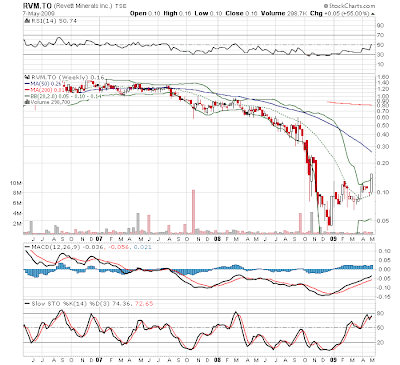Click the latest white candlestick at far right
The width and height of the screenshot is (400, 365).
(x=371, y=184)
